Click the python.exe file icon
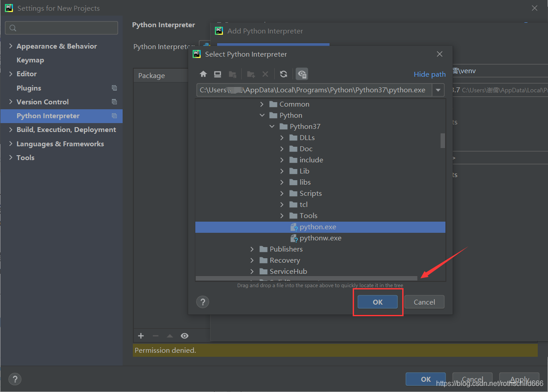 [294, 227]
